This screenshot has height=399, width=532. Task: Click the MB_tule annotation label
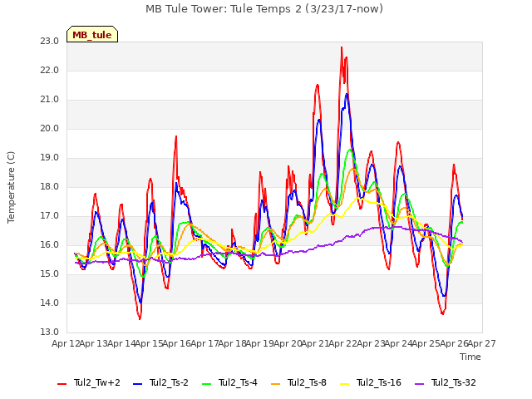click(x=92, y=35)
